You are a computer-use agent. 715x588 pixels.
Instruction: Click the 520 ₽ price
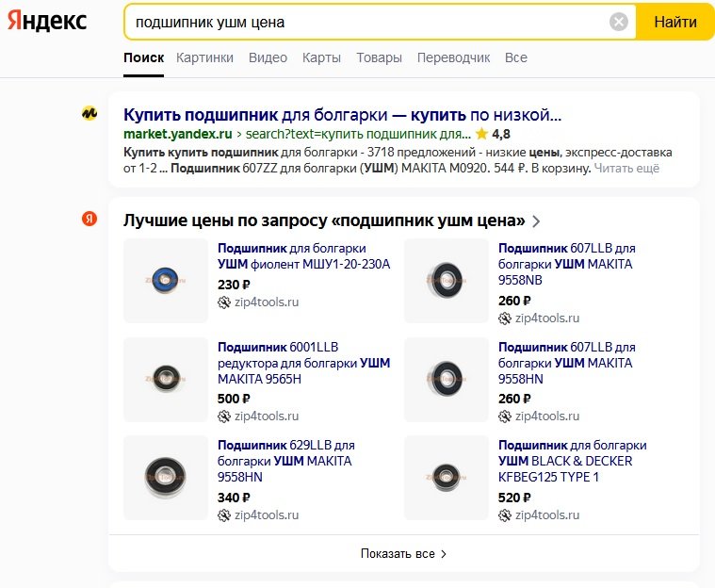click(514, 498)
